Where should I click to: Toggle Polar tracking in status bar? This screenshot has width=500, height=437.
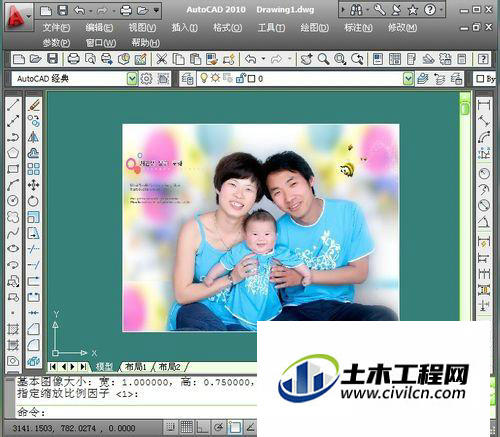(219, 427)
